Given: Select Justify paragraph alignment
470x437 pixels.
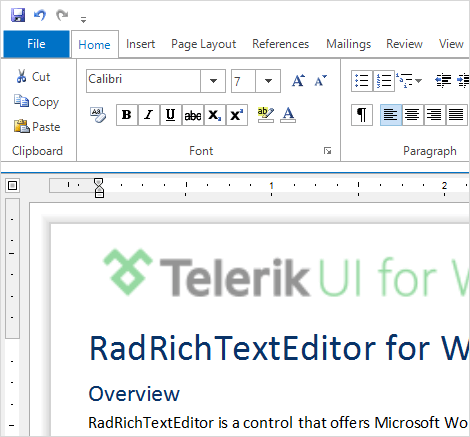Looking at the screenshot, I should tap(456, 115).
